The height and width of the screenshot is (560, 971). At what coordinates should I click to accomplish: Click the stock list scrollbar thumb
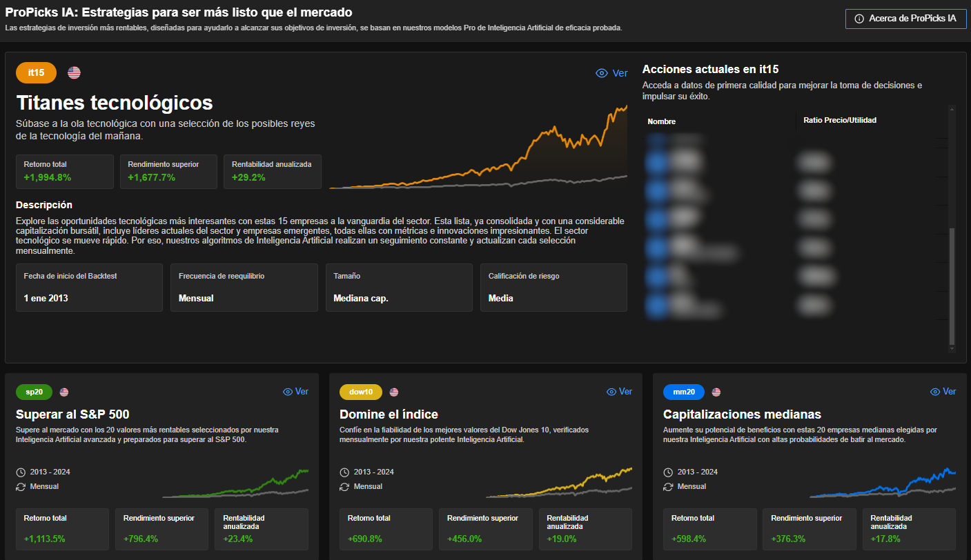952,286
